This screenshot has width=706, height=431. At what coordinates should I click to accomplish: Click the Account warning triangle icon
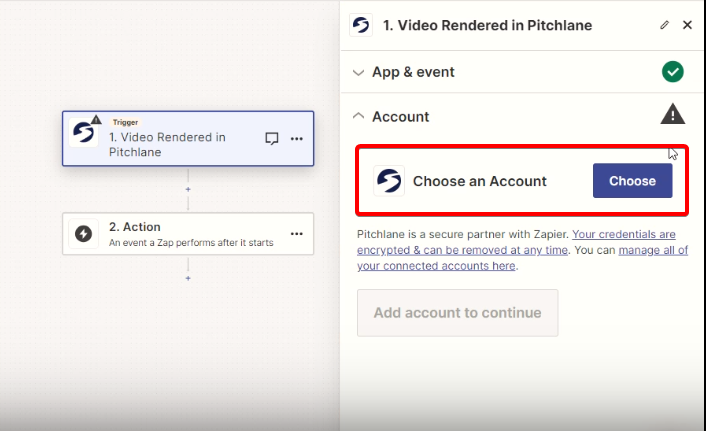[x=673, y=114]
